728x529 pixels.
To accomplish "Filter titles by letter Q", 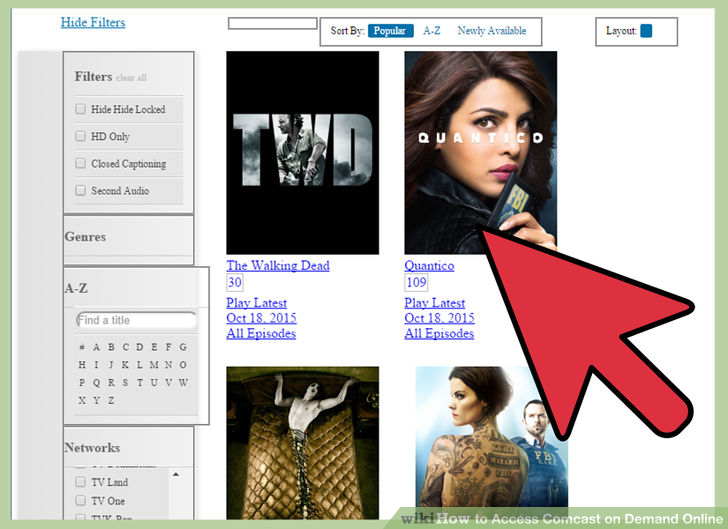I will click(96, 383).
